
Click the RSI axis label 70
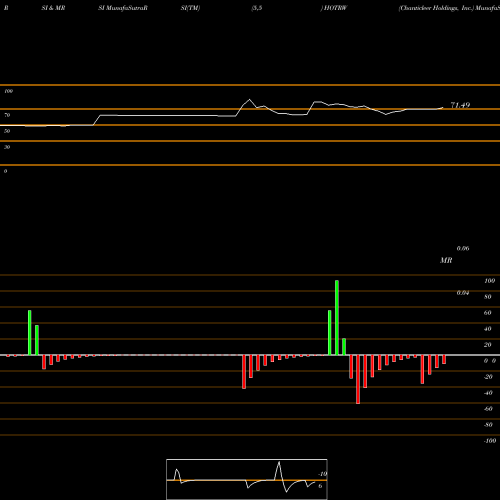coord(7,115)
